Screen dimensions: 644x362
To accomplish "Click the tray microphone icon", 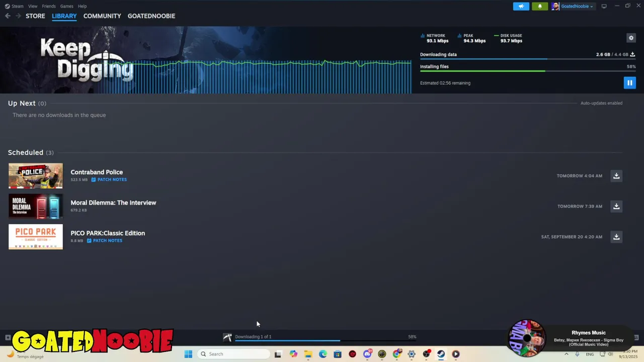I will click(577, 354).
